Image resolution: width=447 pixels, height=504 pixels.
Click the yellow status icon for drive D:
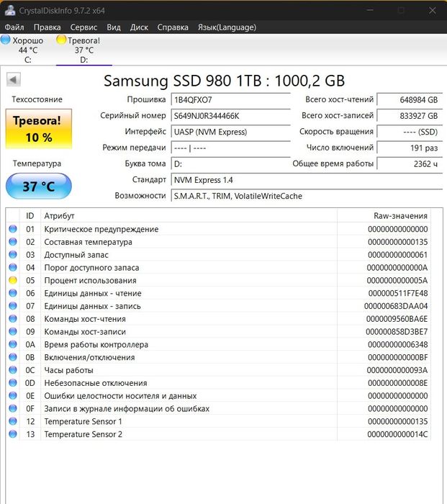coord(60,40)
